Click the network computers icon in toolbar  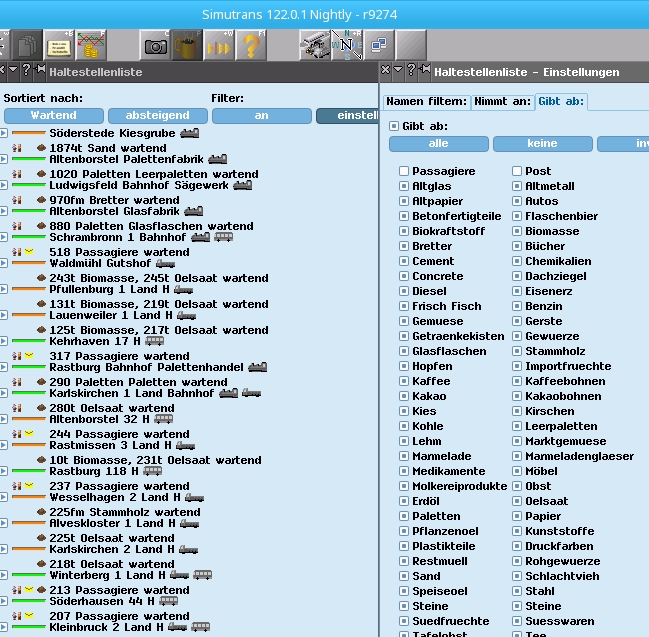tap(379, 46)
